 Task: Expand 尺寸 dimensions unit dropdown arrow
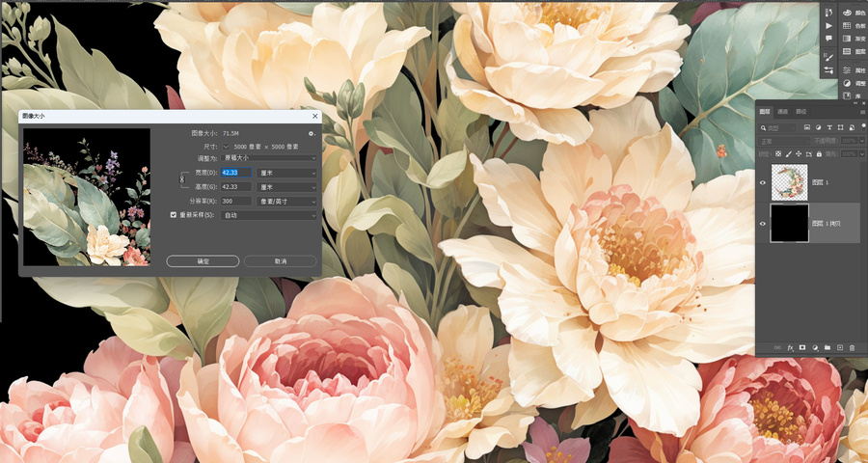[226, 147]
